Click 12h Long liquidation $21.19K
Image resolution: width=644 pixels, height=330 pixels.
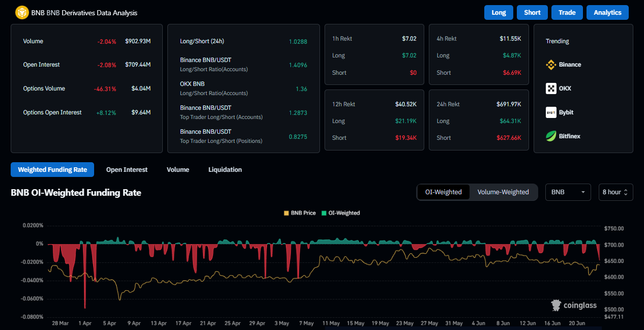pos(406,121)
